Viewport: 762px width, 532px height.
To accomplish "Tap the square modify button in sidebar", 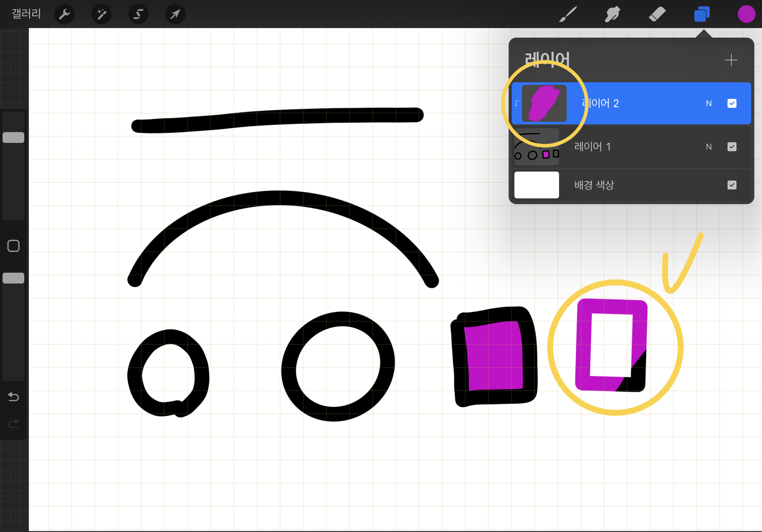I will [14, 246].
